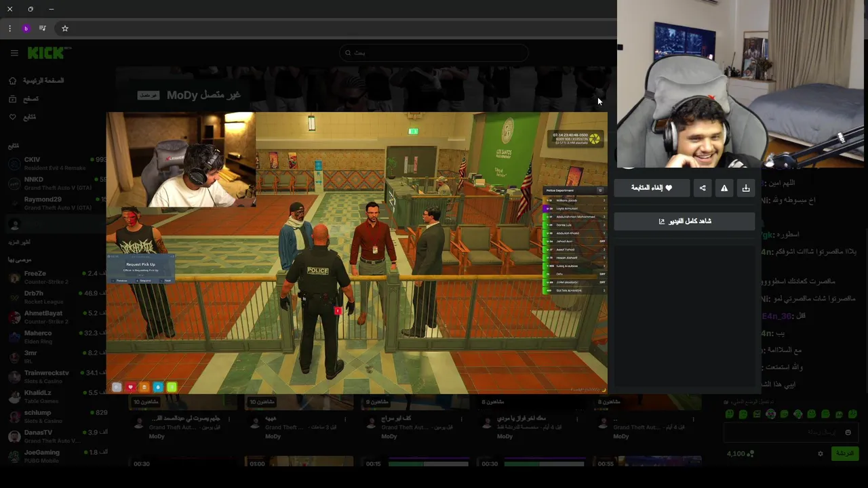Click the report warning triangle icon
The width and height of the screenshot is (868, 488).
[x=724, y=188]
